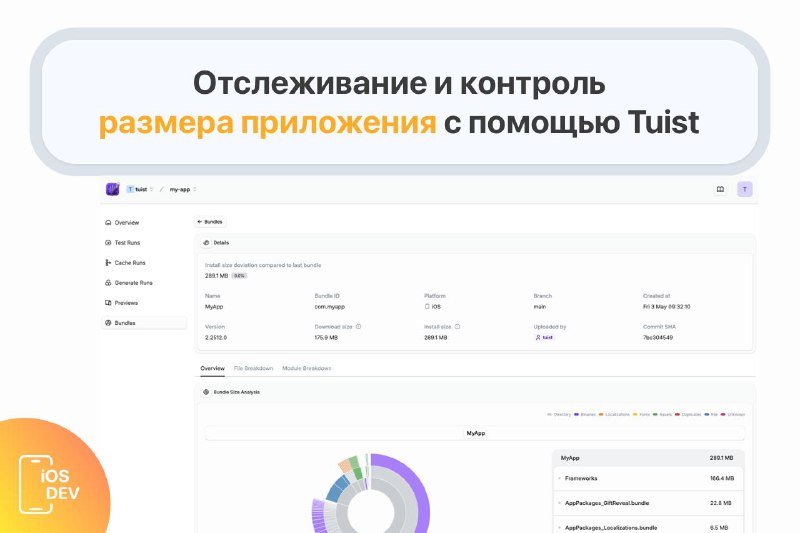
Task: Expand the AppPackages_GiftReveal.bundle row
Action: click(648, 503)
